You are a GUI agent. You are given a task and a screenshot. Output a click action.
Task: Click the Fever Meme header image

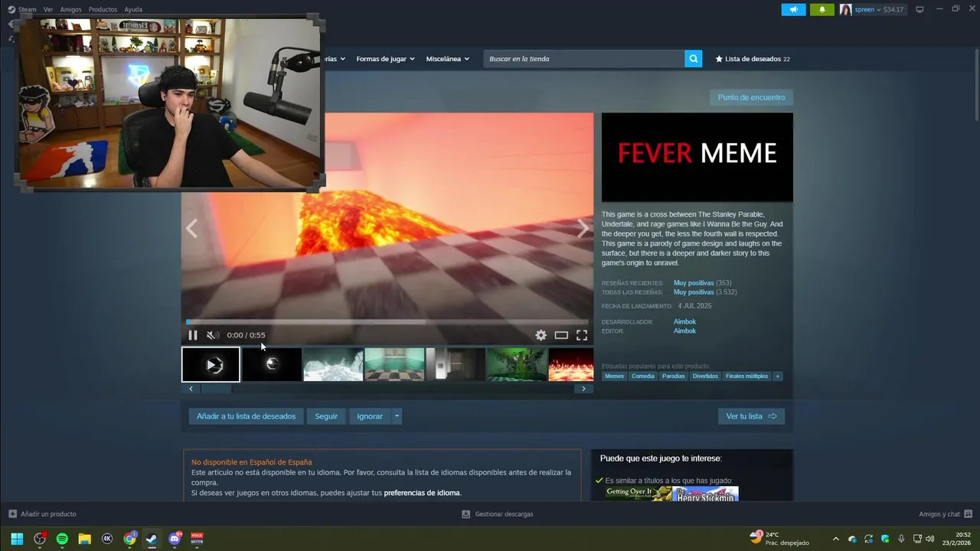[x=697, y=157]
